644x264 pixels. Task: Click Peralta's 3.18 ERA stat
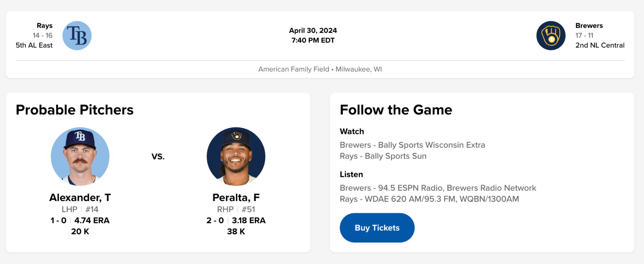[x=249, y=220]
